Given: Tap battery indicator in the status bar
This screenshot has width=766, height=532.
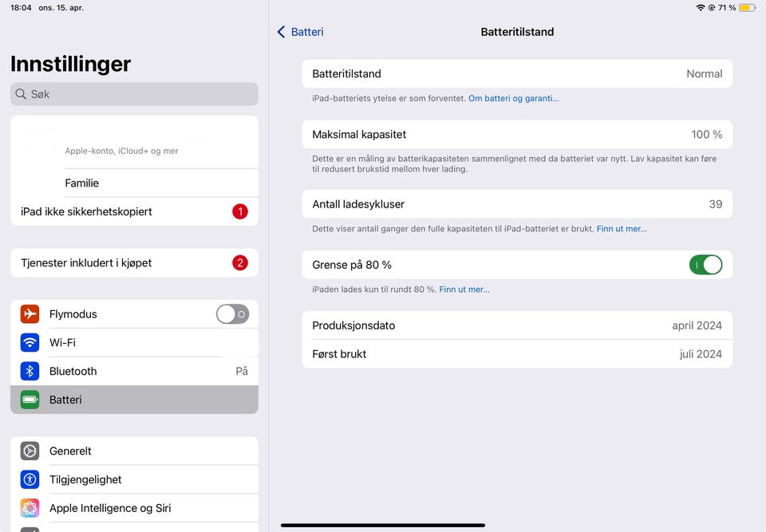Looking at the screenshot, I should coord(747,8).
